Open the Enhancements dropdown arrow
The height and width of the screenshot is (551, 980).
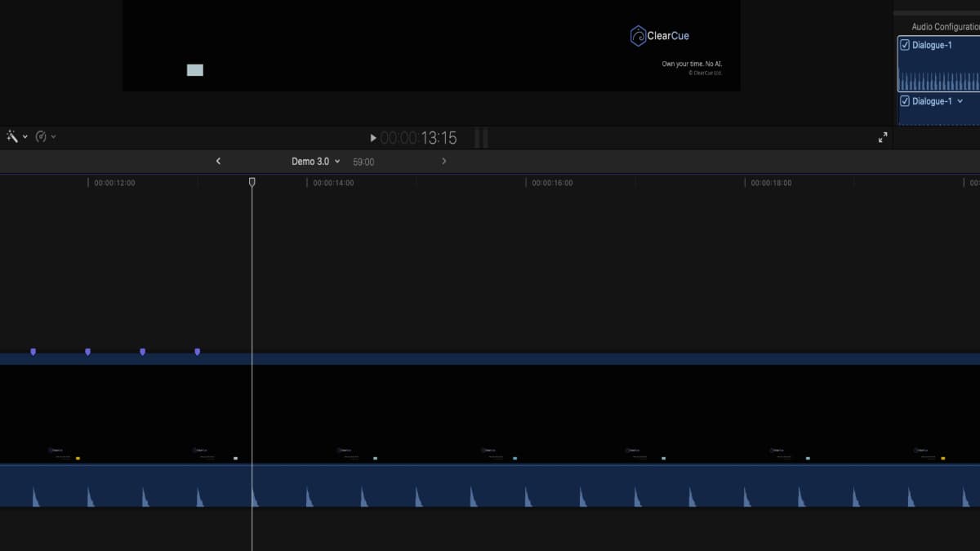click(24, 136)
